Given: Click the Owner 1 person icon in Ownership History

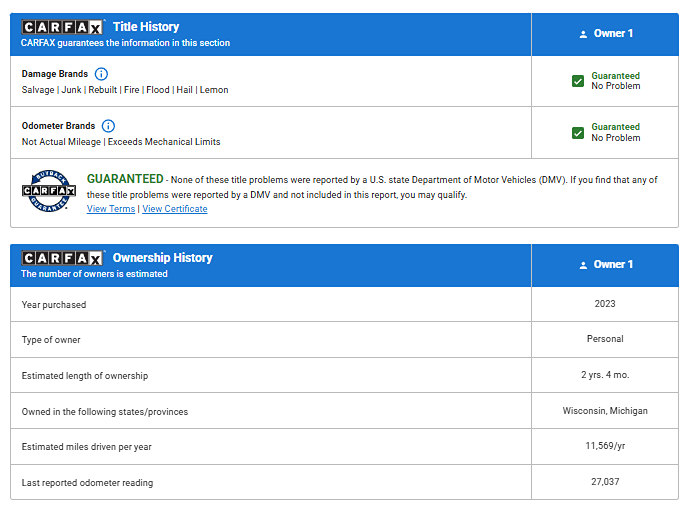Looking at the screenshot, I should 583,265.
